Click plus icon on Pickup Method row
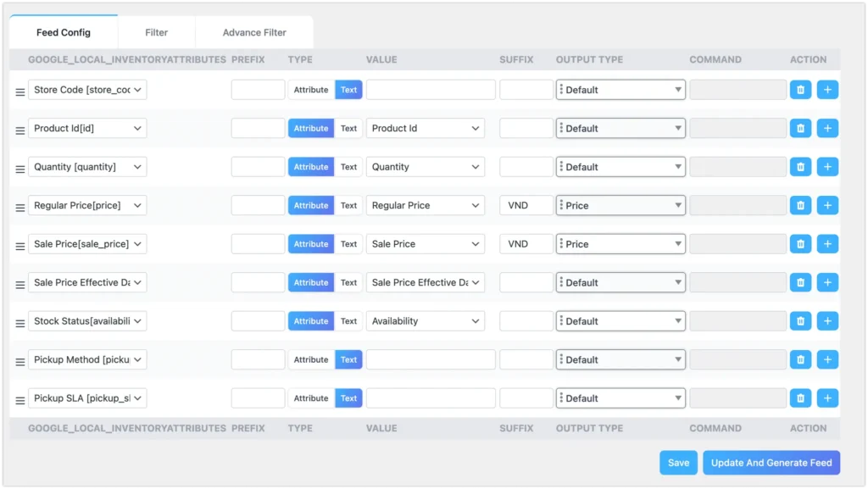 click(x=827, y=360)
